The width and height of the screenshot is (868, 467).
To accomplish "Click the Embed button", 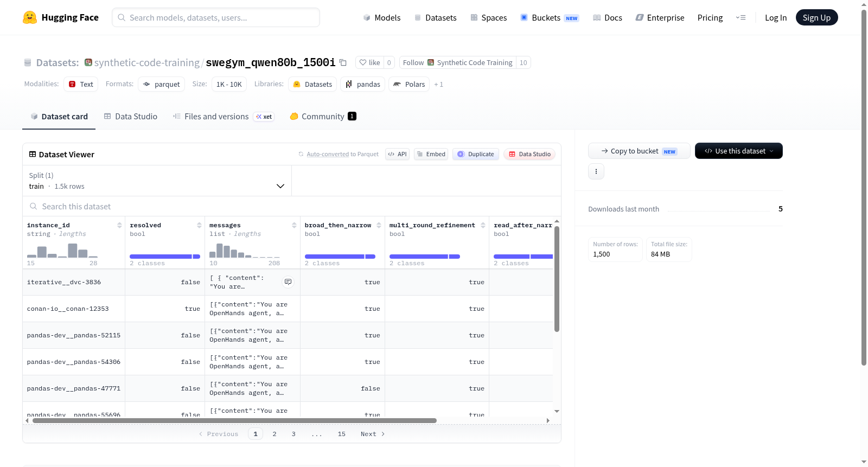I will [x=431, y=154].
